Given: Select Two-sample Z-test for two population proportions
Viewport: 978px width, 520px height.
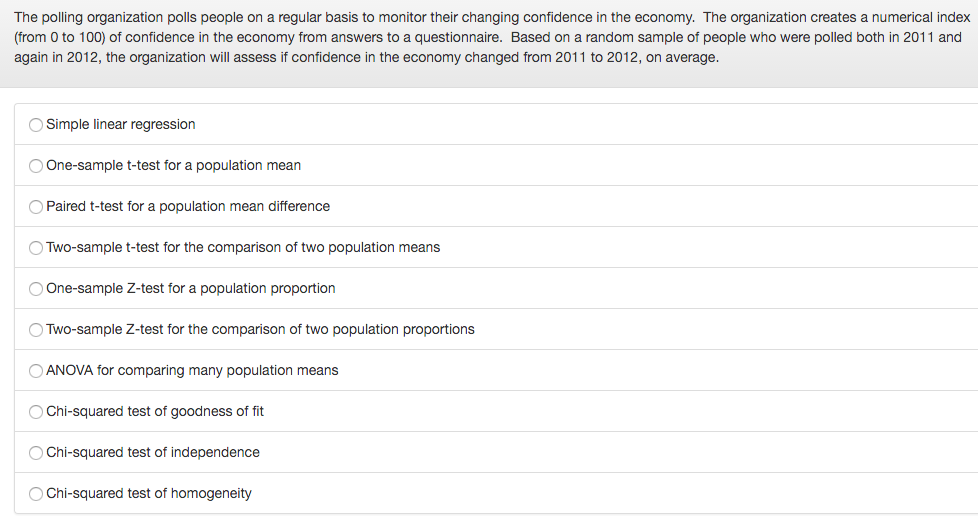Looking at the screenshot, I should [x=36, y=330].
